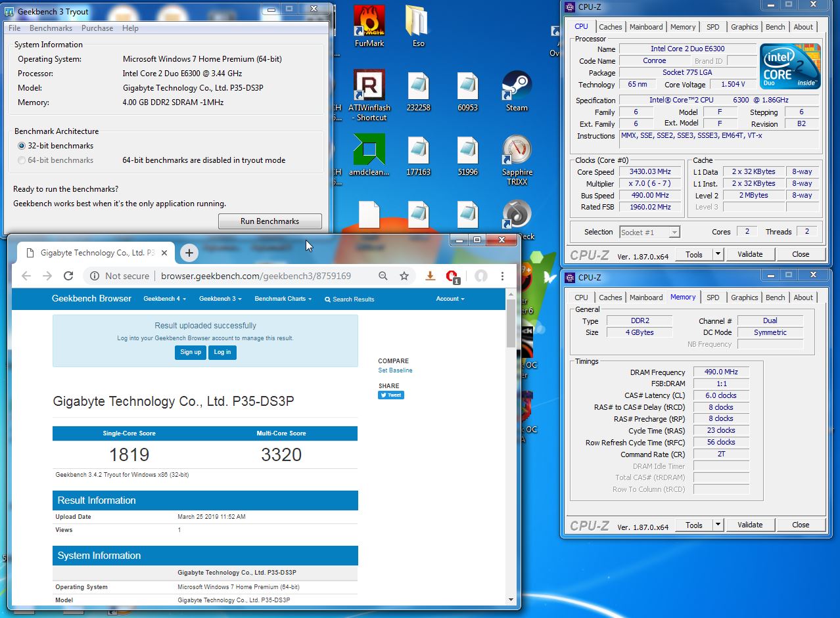Click Validate in upper CPU-Z window

tap(750, 254)
